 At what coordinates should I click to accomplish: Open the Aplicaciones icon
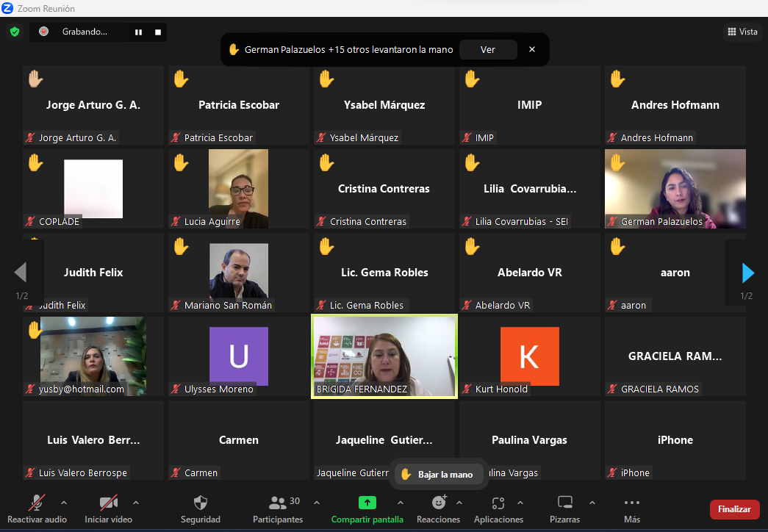498,503
